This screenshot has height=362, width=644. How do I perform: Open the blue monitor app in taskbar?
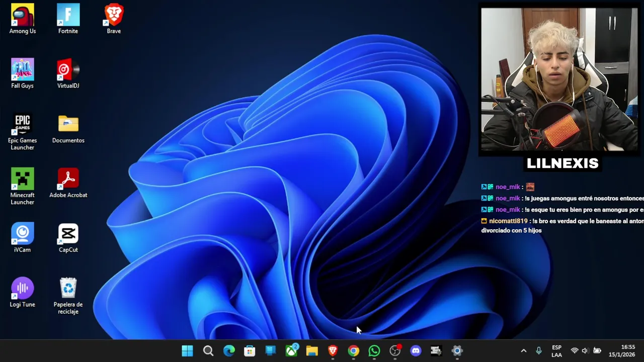(x=271, y=351)
